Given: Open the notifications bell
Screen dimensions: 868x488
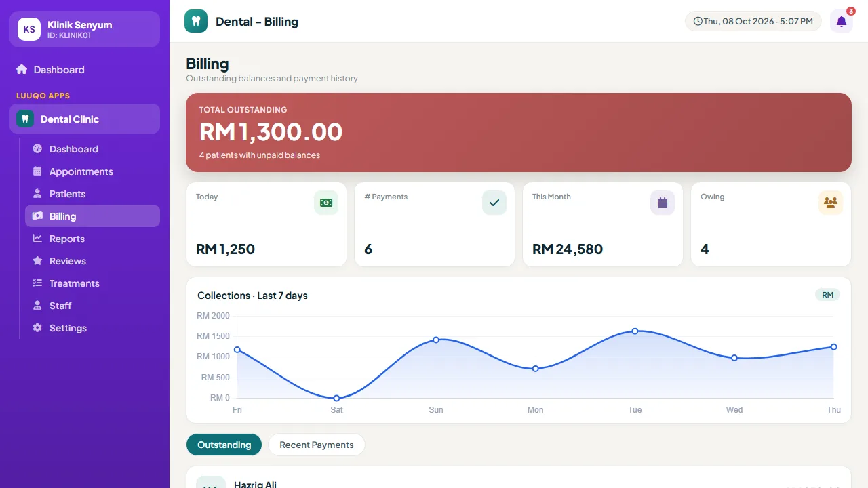Looking at the screenshot, I should pyautogui.click(x=841, y=21).
